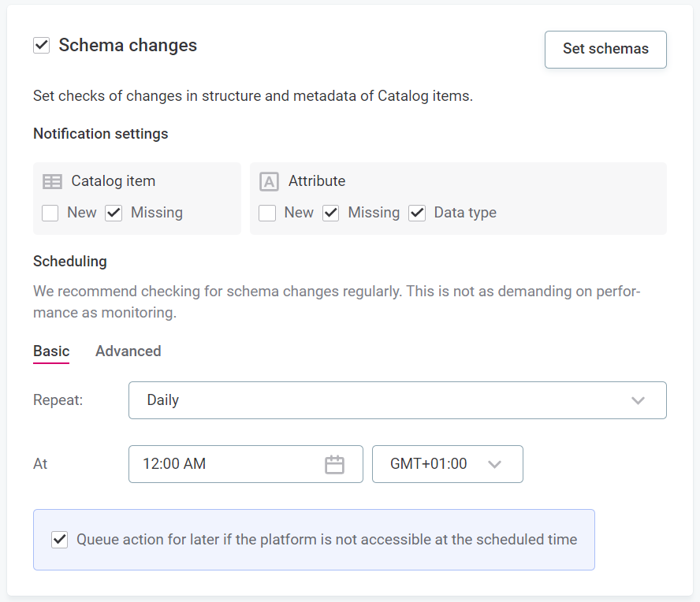Uncheck the Schema changes checkbox
This screenshot has height=602, width=700.
(42, 46)
